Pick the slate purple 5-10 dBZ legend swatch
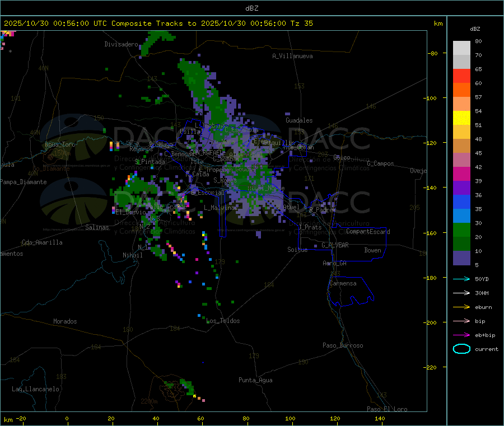The height and width of the screenshot is (426, 504). point(461,258)
